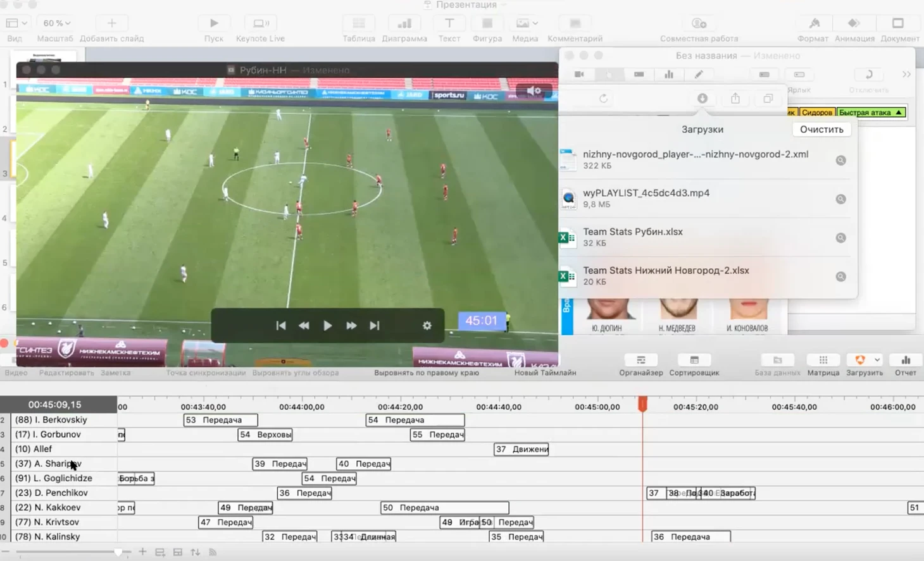Expand the Загрузить dropdown arrow

click(877, 360)
